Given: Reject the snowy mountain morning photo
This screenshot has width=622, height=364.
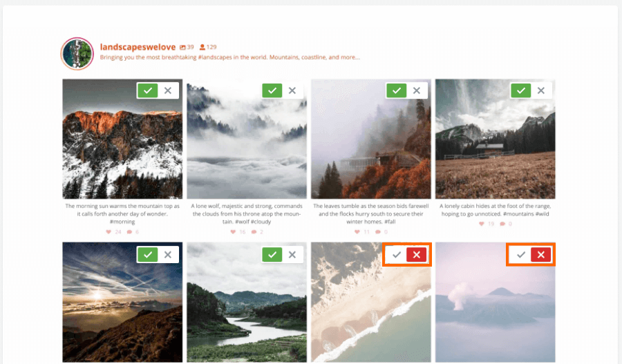Looking at the screenshot, I should 168,90.
